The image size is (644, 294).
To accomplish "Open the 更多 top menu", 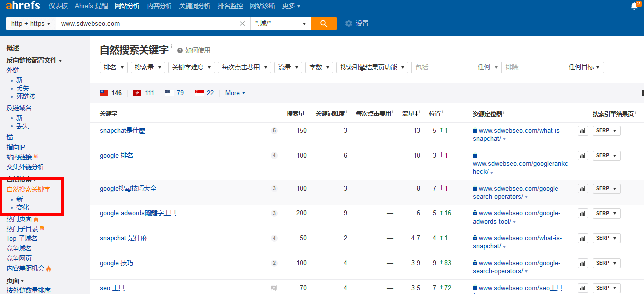I will tap(291, 6).
